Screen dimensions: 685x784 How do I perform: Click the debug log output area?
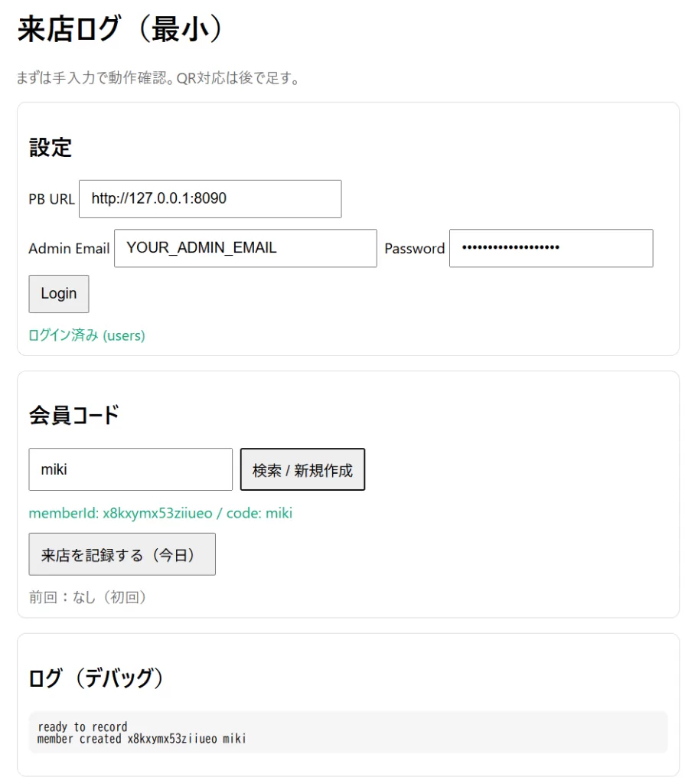344,731
